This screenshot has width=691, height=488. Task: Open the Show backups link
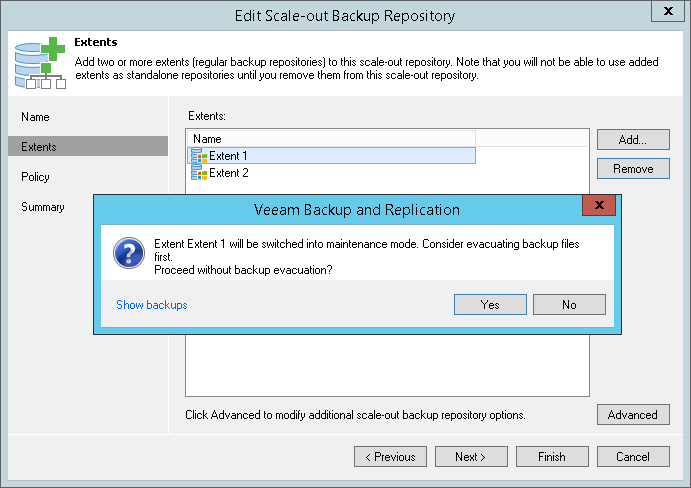point(152,305)
